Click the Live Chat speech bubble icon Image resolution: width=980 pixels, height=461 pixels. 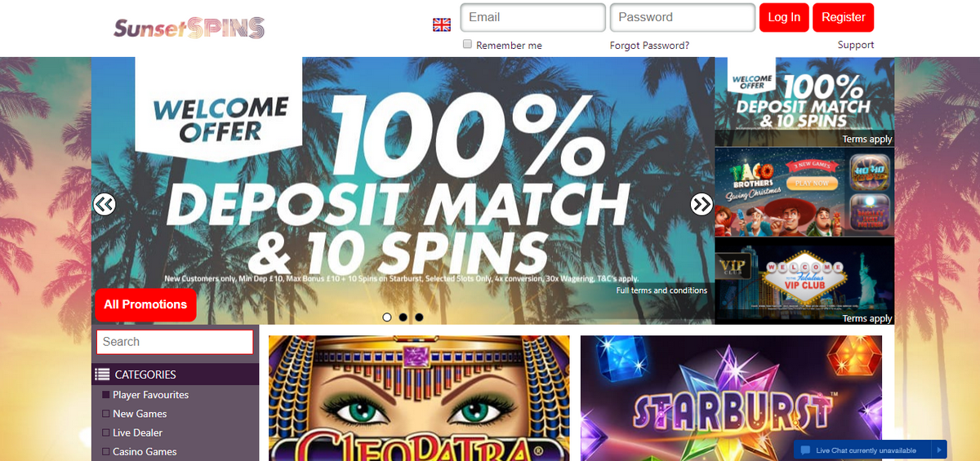click(805, 450)
